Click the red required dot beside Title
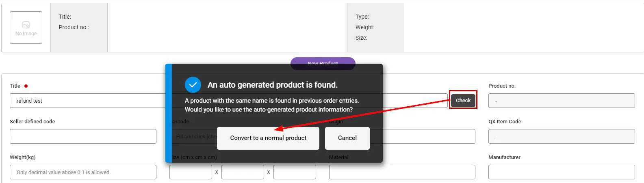 point(26,86)
